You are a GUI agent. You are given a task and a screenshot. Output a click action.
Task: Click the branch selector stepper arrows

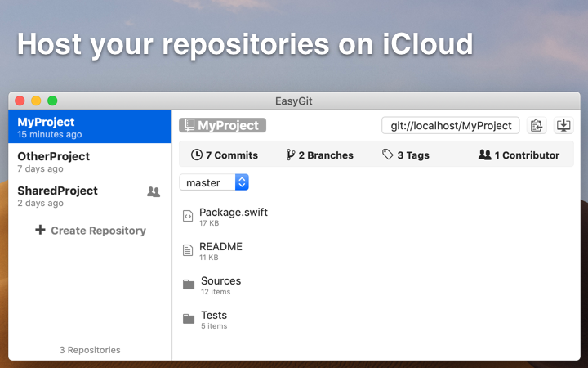coord(242,182)
